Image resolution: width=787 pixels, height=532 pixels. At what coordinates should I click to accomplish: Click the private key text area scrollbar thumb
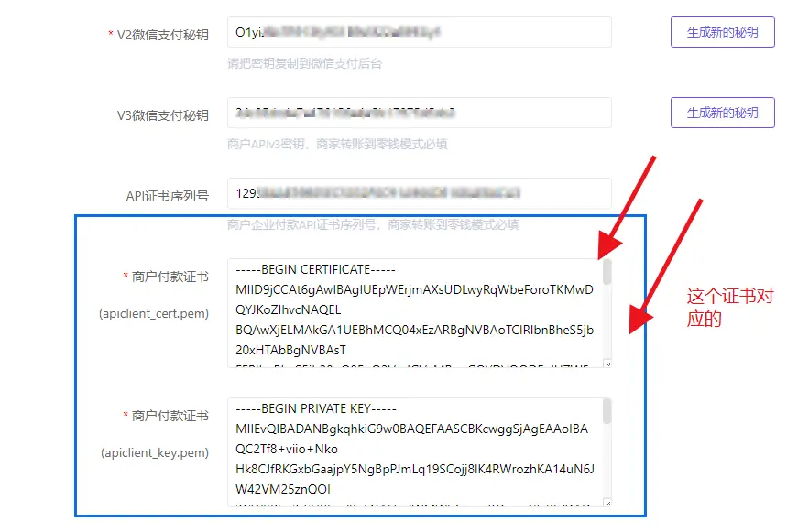607,411
